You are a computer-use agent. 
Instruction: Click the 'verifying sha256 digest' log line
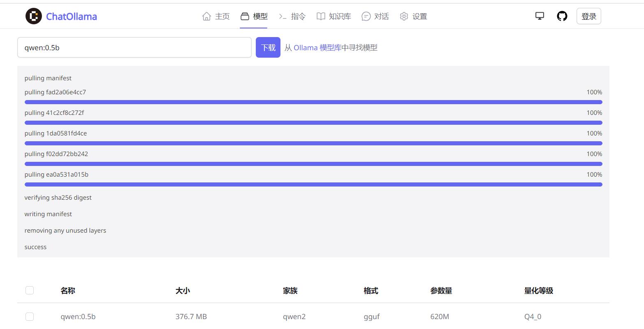(x=58, y=198)
